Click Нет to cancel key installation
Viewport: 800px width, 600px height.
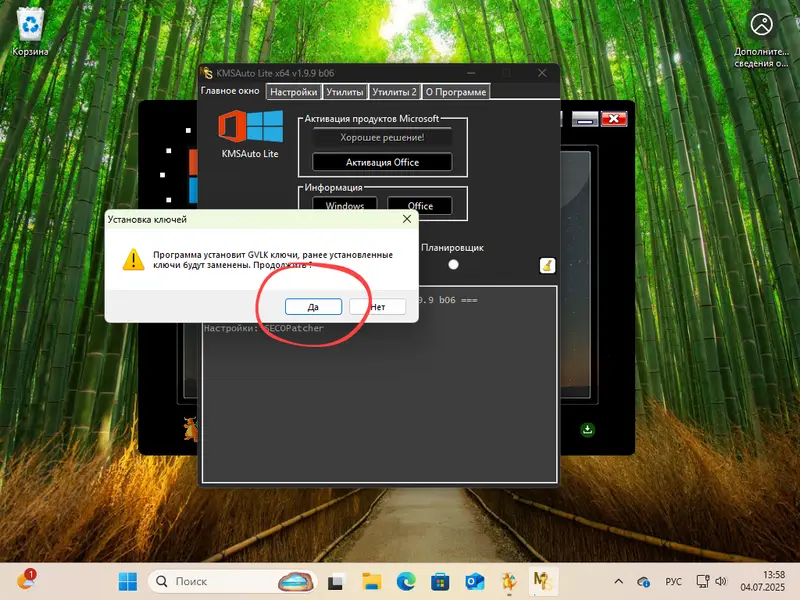pyautogui.click(x=378, y=306)
